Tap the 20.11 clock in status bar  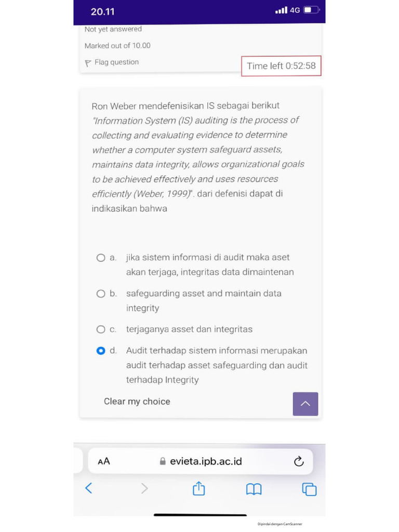pos(102,11)
